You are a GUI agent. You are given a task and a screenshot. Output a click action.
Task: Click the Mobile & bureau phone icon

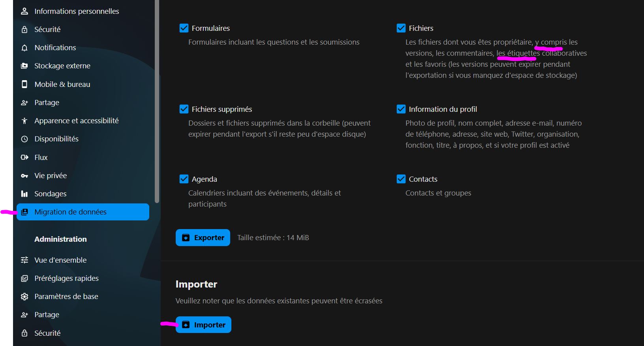pos(24,84)
